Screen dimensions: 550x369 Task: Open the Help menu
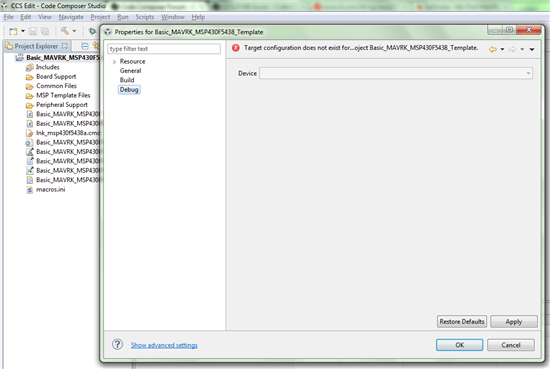point(198,17)
